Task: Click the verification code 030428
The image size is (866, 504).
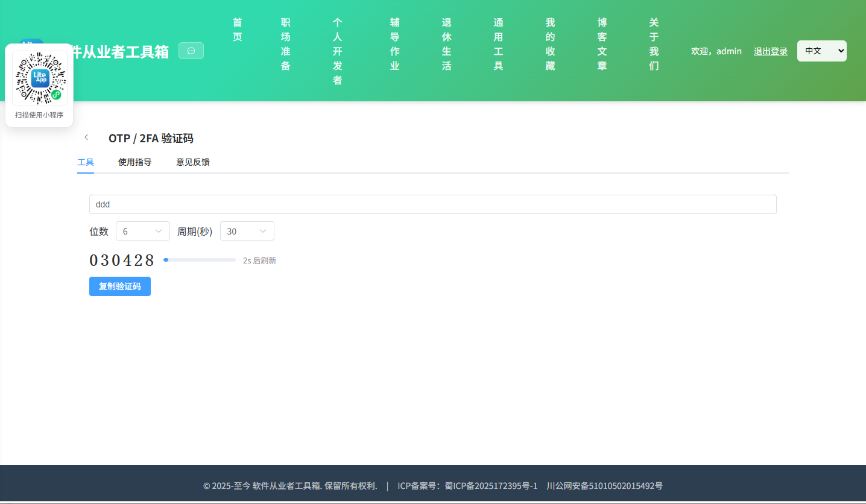Action: coord(122,260)
